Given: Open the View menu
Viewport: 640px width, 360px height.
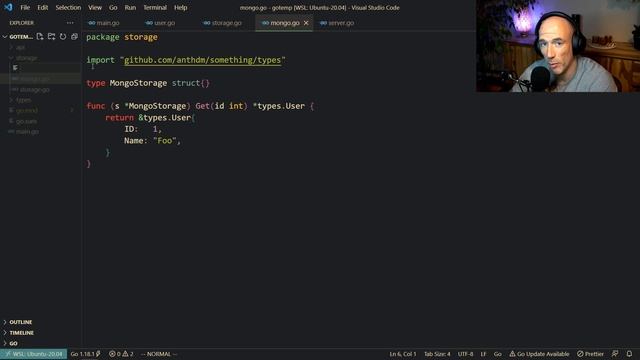Looking at the screenshot, I should pyautogui.click(x=95, y=7).
